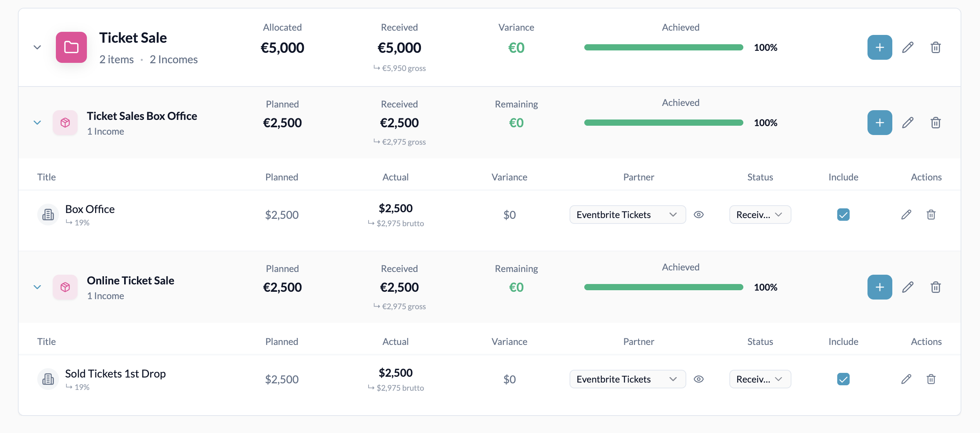980x433 pixels.
Task: Collapse the Ticket Sales Box Office chevron
Action: coord(37,122)
